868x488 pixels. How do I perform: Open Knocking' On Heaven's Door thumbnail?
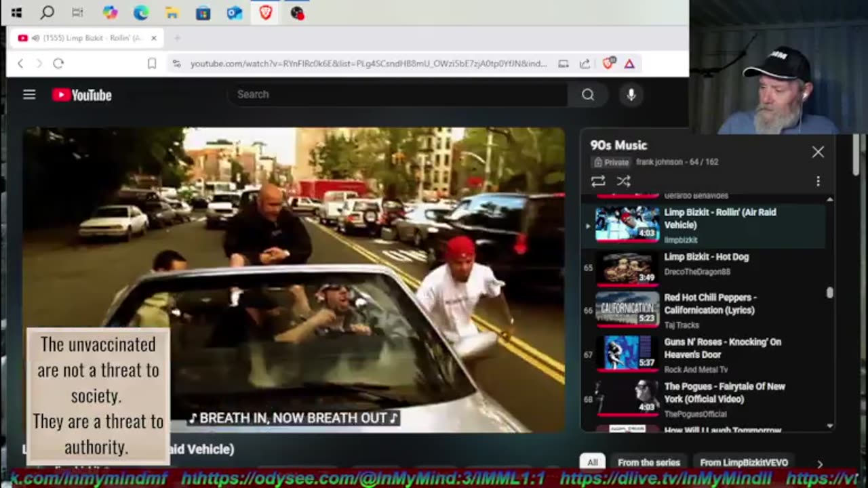click(627, 354)
